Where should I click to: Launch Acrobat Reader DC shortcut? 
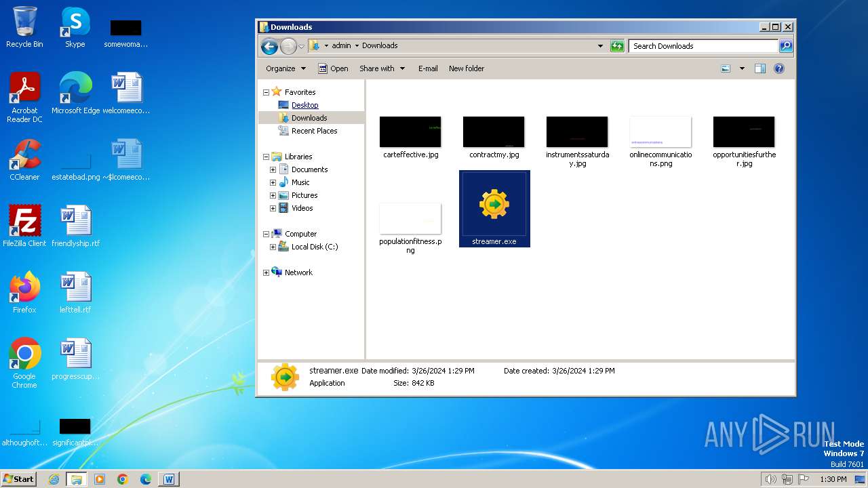(24, 98)
